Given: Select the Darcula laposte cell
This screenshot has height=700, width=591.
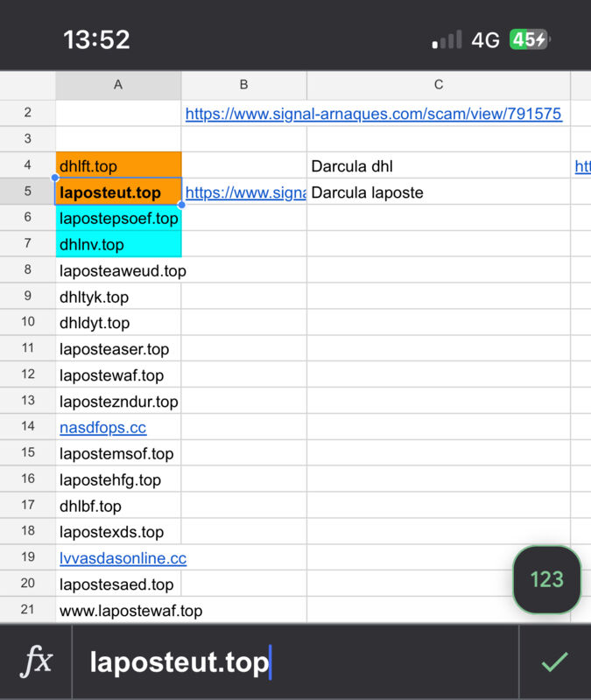Looking at the screenshot, I should (439, 192).
